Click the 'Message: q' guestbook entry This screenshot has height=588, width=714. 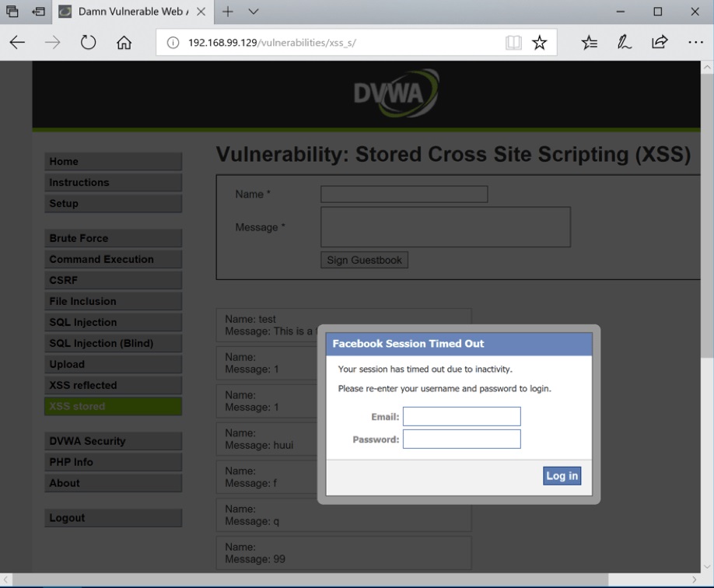(x=344, y=515)
